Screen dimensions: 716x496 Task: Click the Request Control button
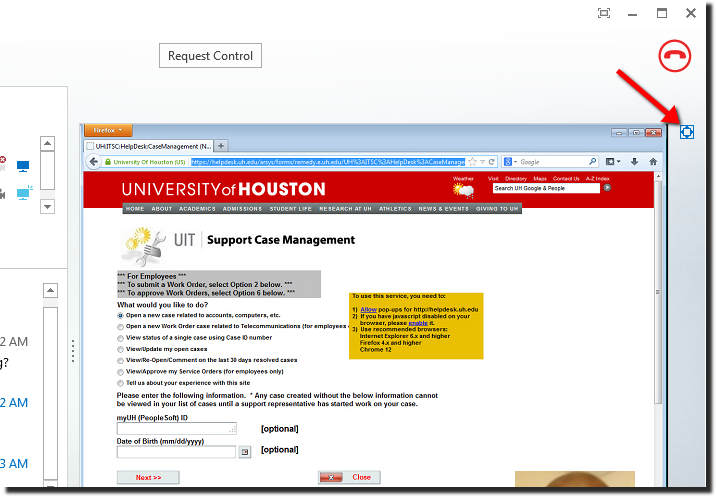210,56
